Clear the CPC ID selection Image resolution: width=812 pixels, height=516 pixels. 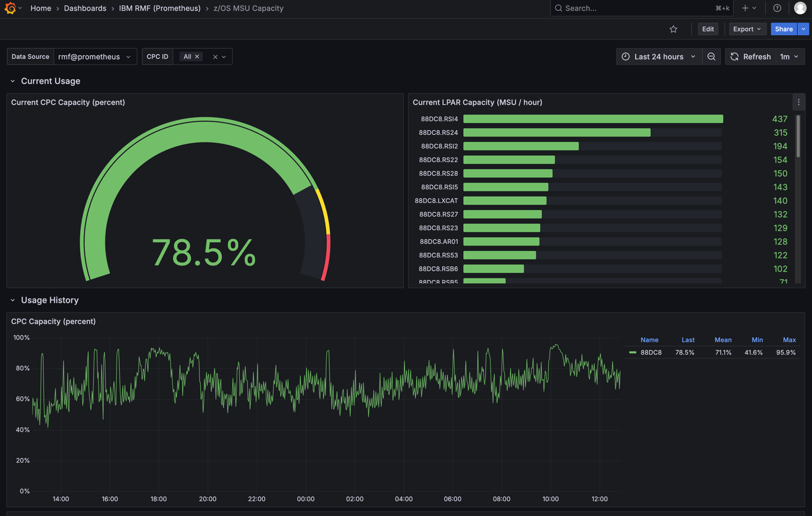point(215,57)
